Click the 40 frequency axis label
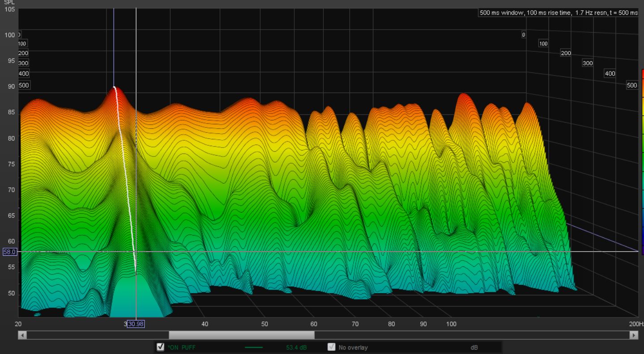 [x=205, y=324]
